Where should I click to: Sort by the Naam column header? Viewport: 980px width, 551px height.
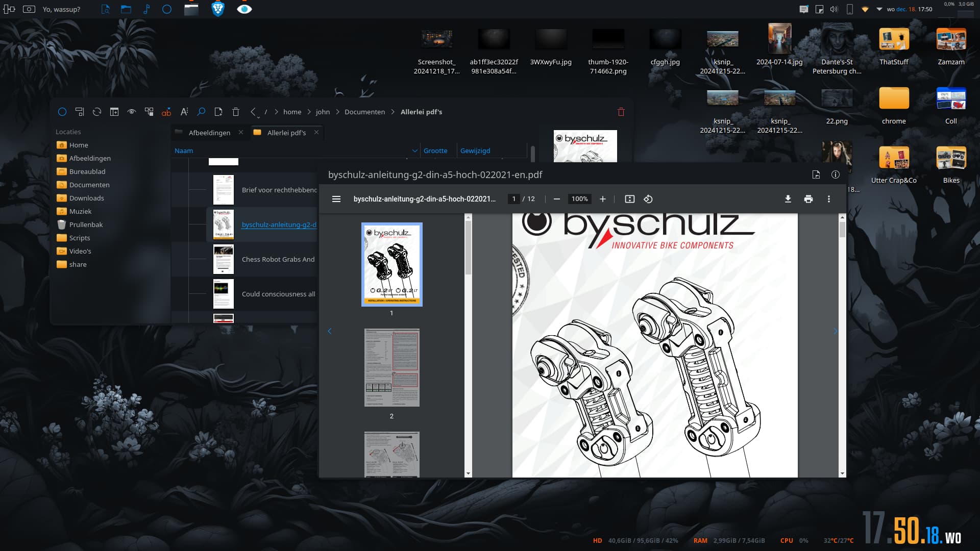[184, 151]
